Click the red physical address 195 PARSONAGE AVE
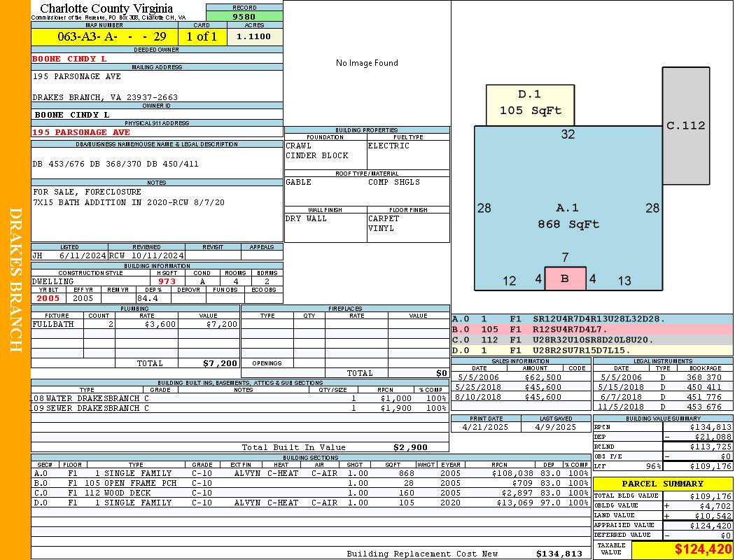This screenshot has width=735, height=560. (x=81, y=132)
